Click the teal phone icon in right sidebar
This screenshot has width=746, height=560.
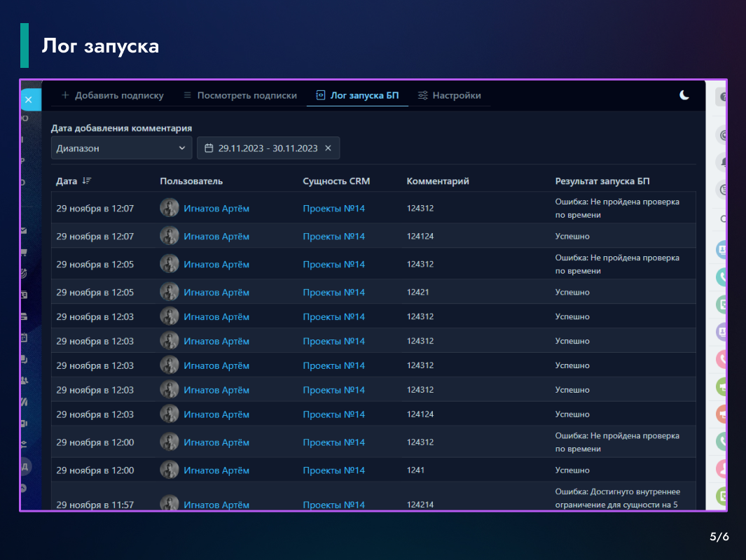[721, 276]
